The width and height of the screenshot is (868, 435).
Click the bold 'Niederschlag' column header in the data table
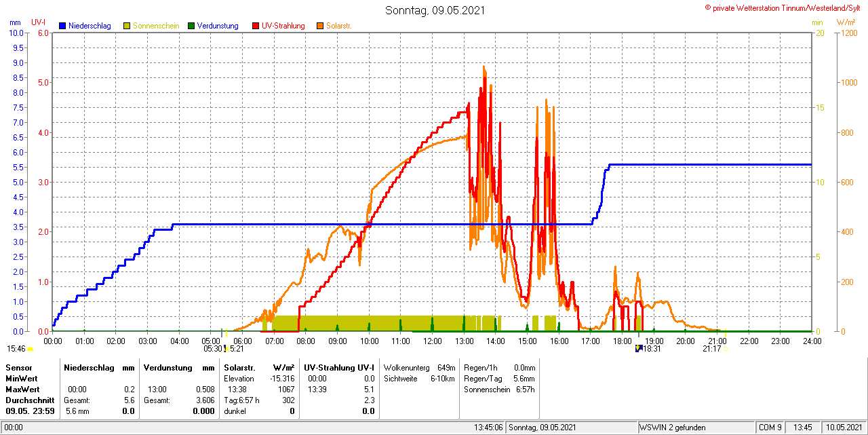coord(90,368)
